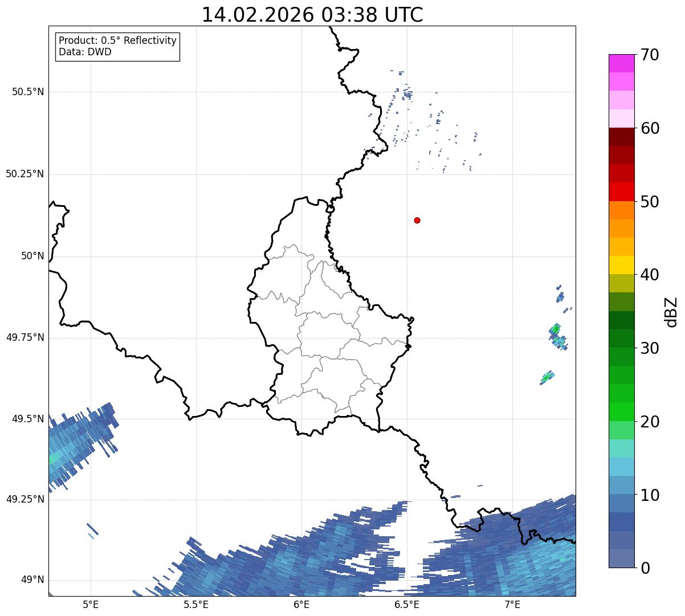Click the colorbar tick label 50
This screenshot has height=616, width=685.
pyautogui.click(x=650, y=202)
